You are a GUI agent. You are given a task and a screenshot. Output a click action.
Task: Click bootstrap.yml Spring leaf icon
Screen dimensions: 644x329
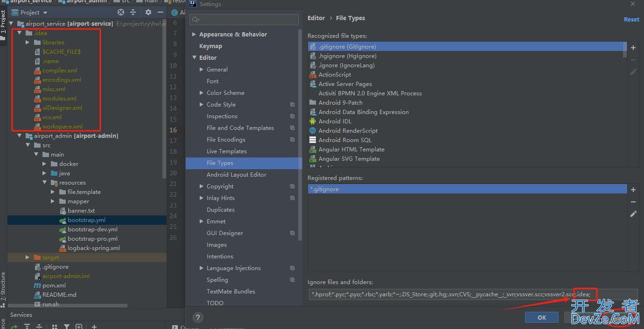click(63, 220)
